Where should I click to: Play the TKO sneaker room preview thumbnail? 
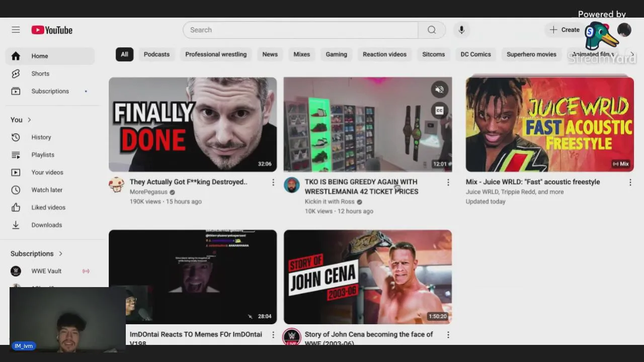[x=368, y=125]
